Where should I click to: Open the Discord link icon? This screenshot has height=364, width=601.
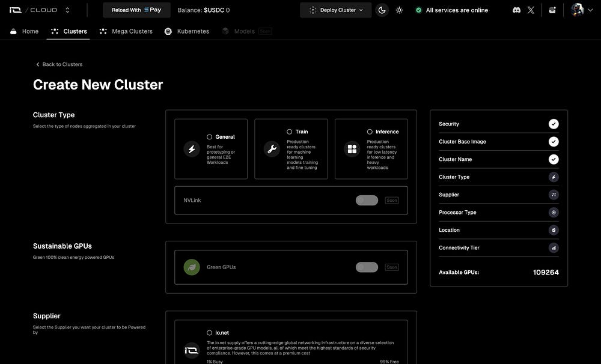tap(517, 10)
